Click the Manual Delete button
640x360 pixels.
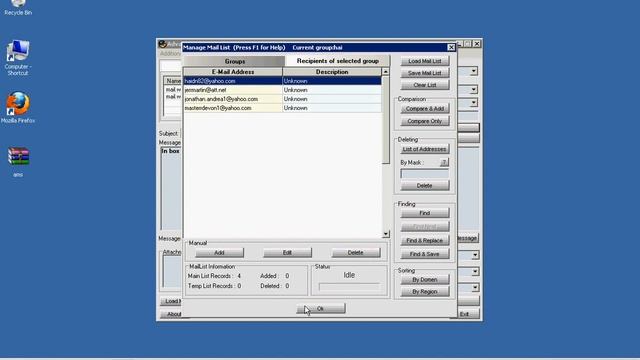[x=356, y=253]
